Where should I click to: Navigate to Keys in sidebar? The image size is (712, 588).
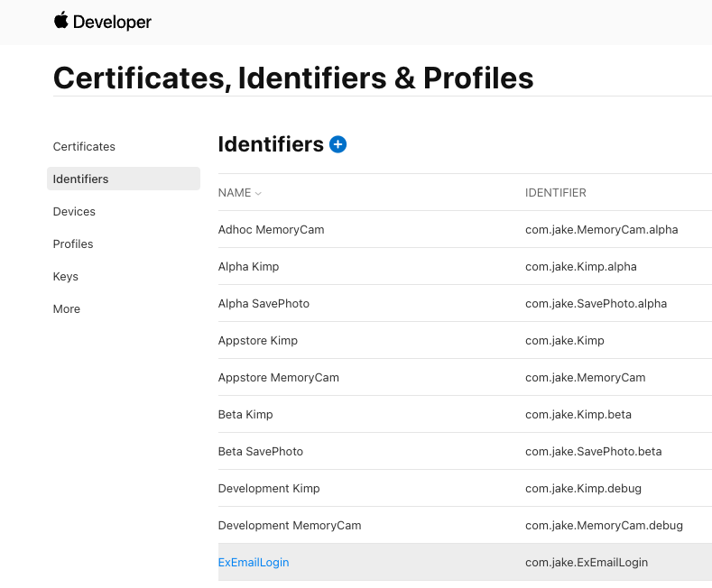click(66, 276)
